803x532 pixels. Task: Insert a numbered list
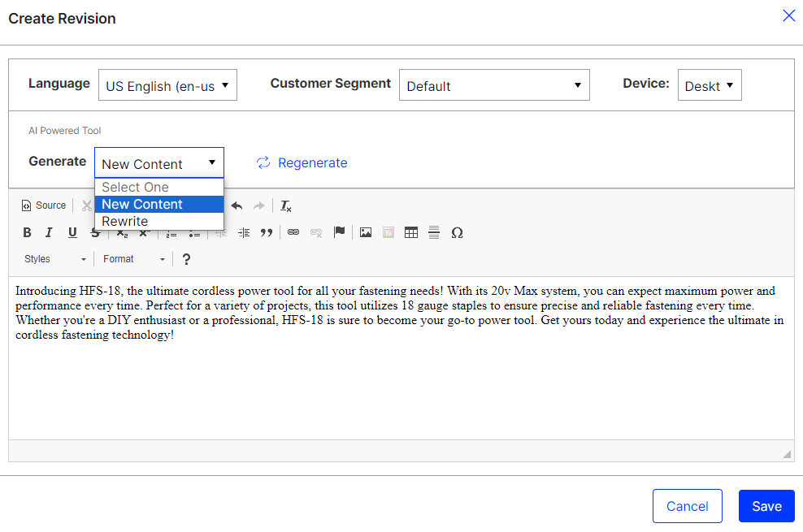171,234
